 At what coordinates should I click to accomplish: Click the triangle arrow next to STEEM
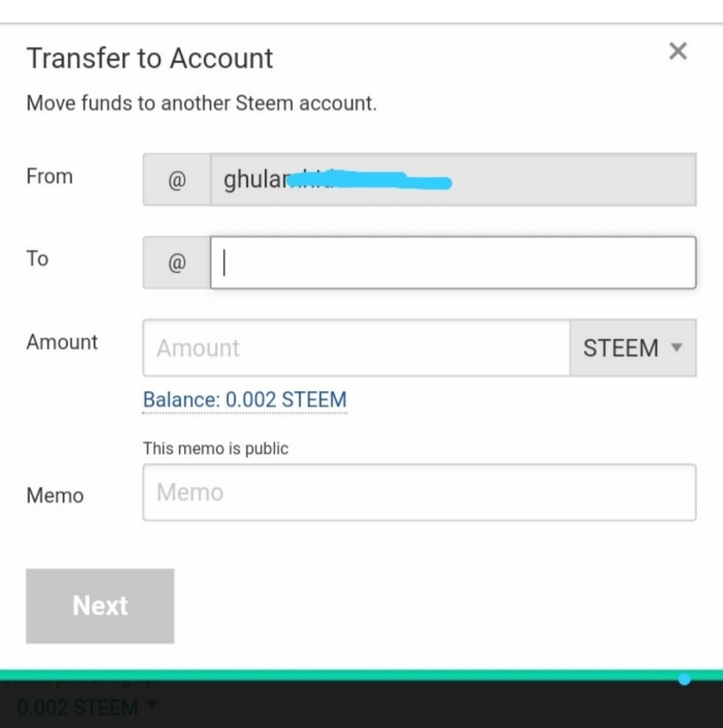click(x=676, y=348)
